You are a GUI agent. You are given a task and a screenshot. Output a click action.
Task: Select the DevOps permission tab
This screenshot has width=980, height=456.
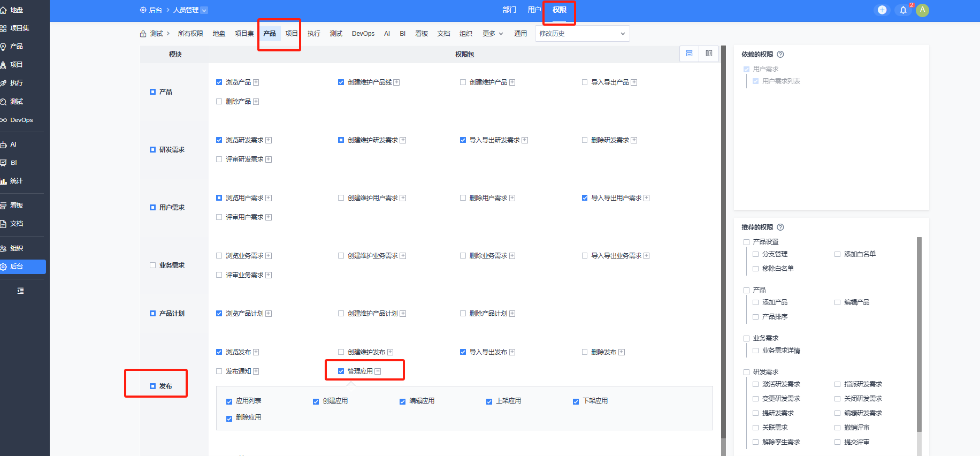tap(363, 33)
